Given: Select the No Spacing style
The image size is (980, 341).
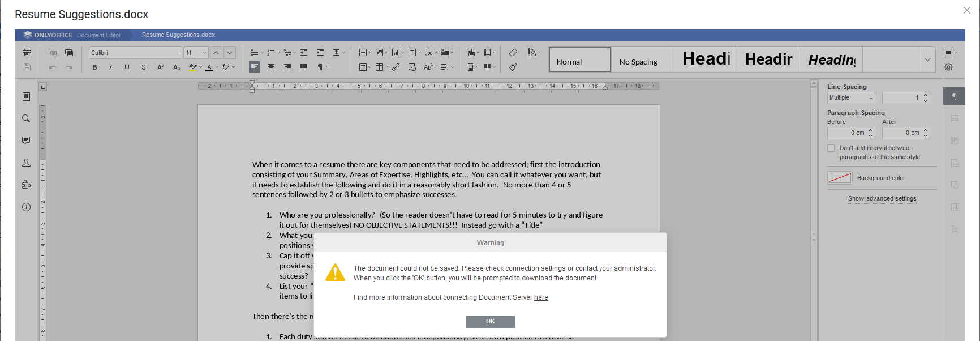Looking at the screenshot, I should click(643, 59).
